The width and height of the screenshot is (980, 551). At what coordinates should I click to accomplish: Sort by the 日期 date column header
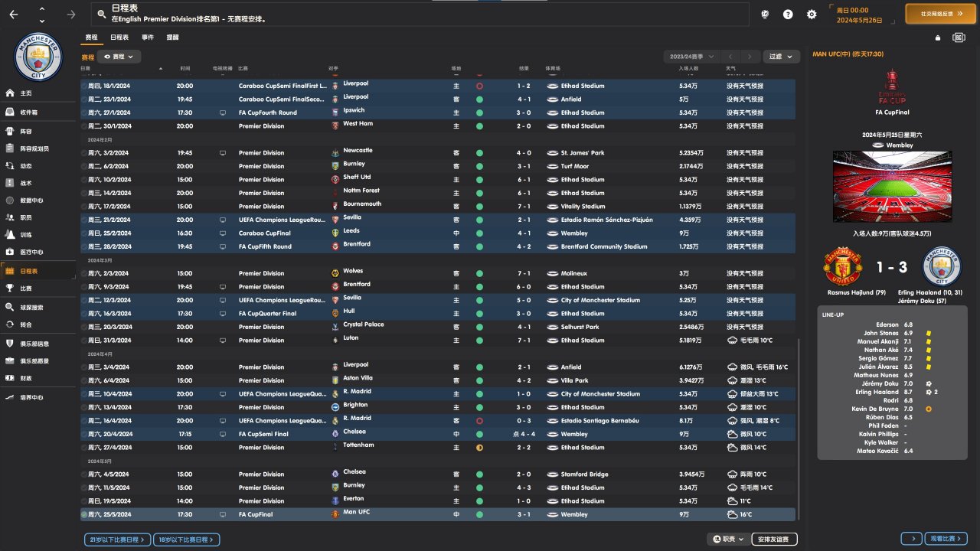[x=86, y=69]
